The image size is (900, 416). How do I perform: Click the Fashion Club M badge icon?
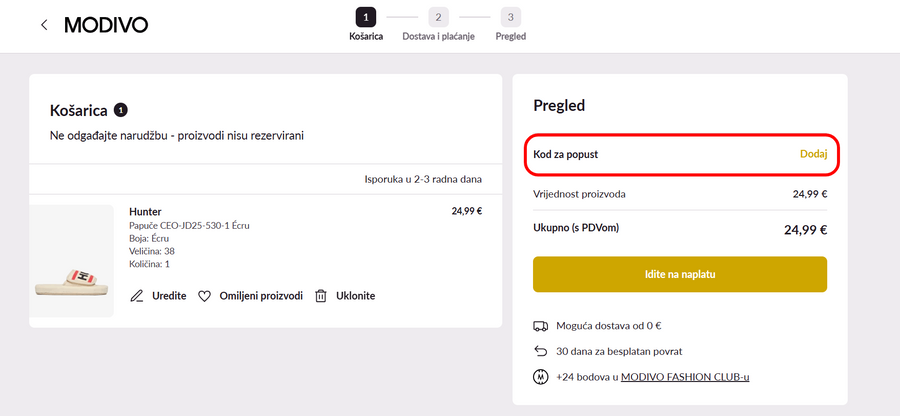click(541, 377)
